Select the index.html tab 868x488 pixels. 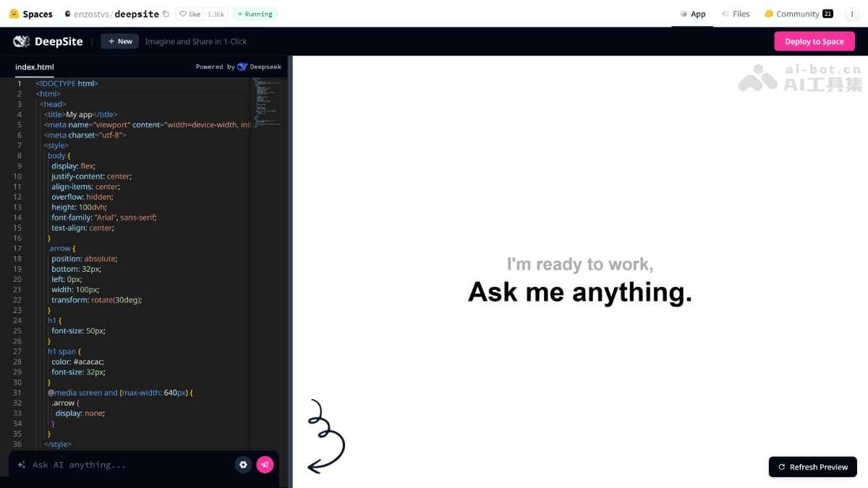(33, 67)
